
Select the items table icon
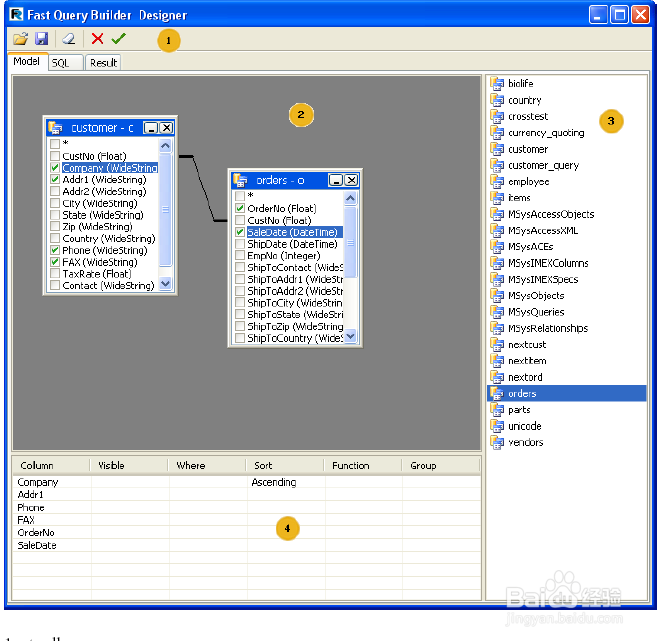point(497,198)
